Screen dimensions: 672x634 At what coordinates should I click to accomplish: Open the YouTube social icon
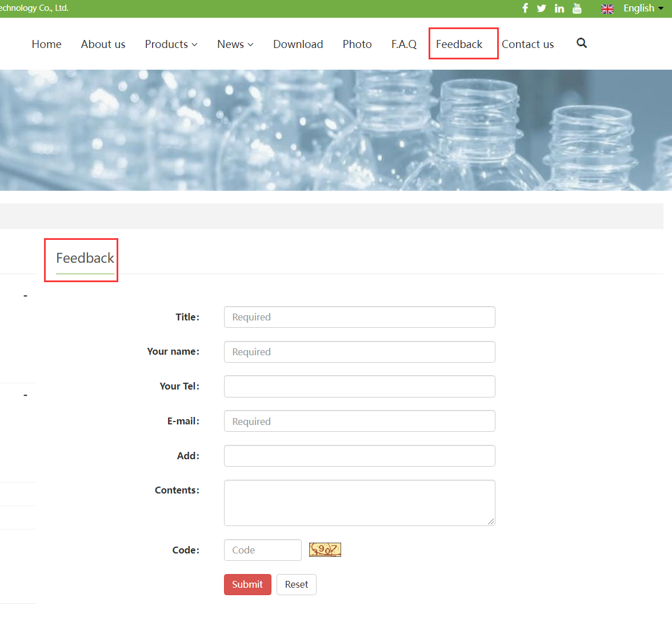577,8
